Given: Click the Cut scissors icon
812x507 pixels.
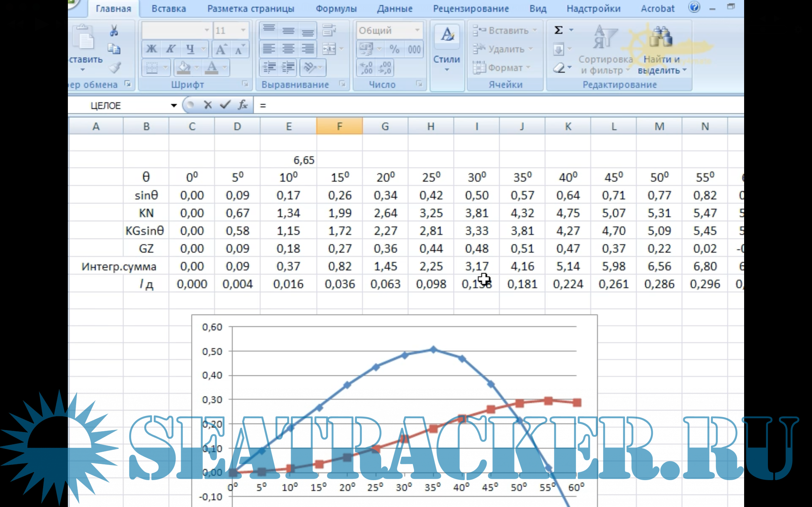Looking at the screenshot, I should [x=114, y=31].
